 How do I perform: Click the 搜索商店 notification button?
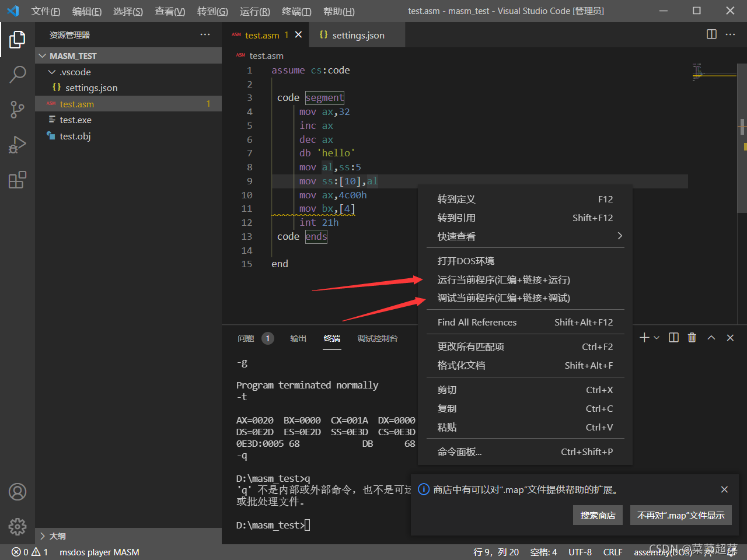[x=598, y=515]
